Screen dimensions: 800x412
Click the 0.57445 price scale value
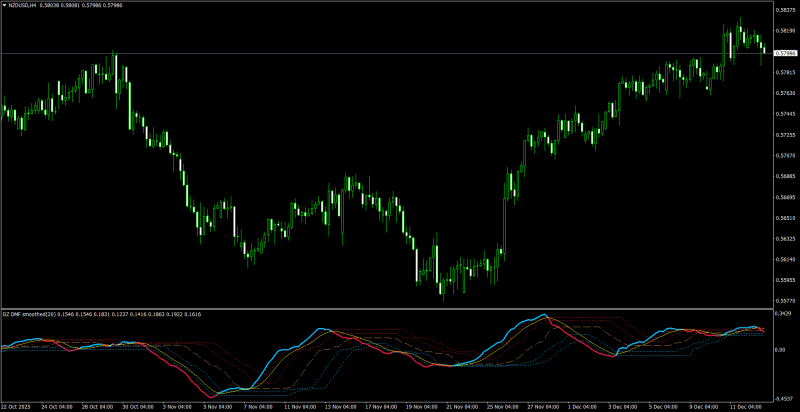[785, 114]
